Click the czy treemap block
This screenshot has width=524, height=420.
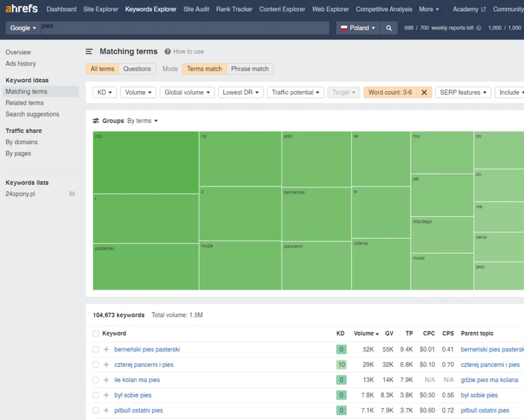pyautogui.click(x=146, y=163)
